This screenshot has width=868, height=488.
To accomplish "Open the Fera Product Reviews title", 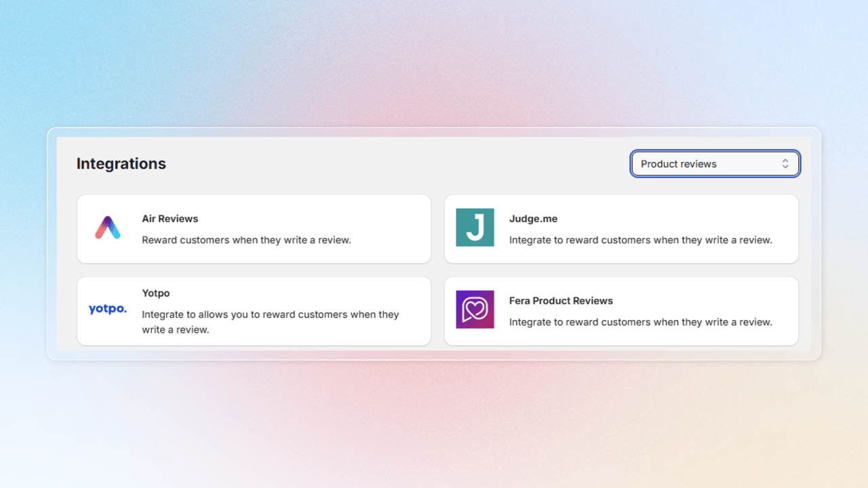I will pyautogui.click(x=561, y=301).
